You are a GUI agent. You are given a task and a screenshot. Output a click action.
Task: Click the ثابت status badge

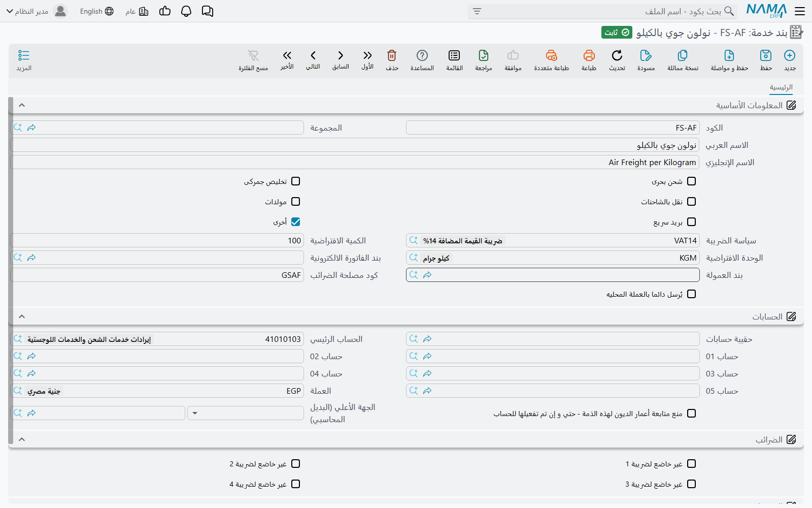[x=617, y=33]
